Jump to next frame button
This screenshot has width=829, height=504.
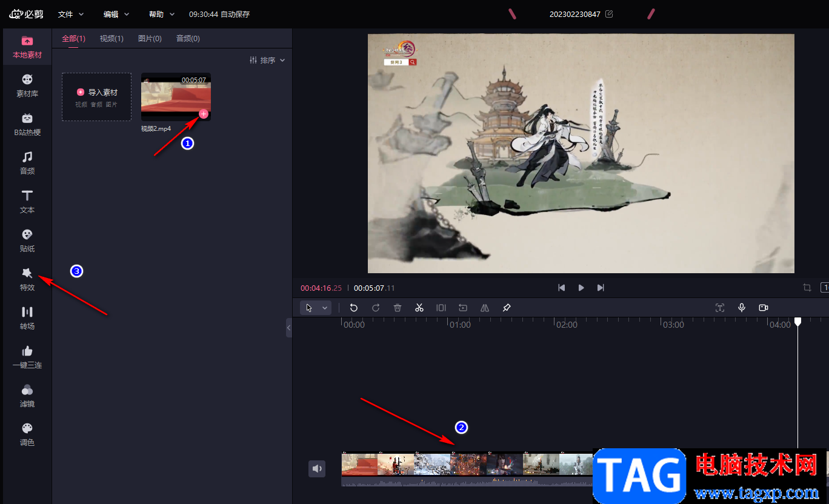point(601,288)
